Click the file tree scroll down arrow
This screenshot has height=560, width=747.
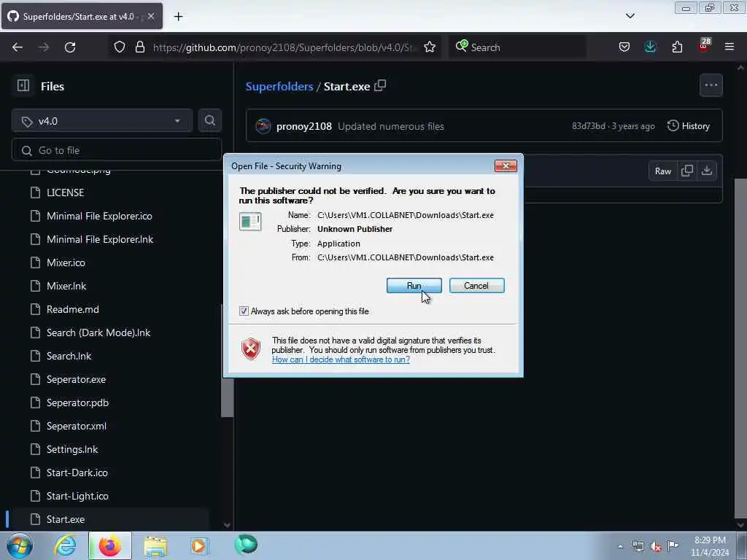pos(228,525)
